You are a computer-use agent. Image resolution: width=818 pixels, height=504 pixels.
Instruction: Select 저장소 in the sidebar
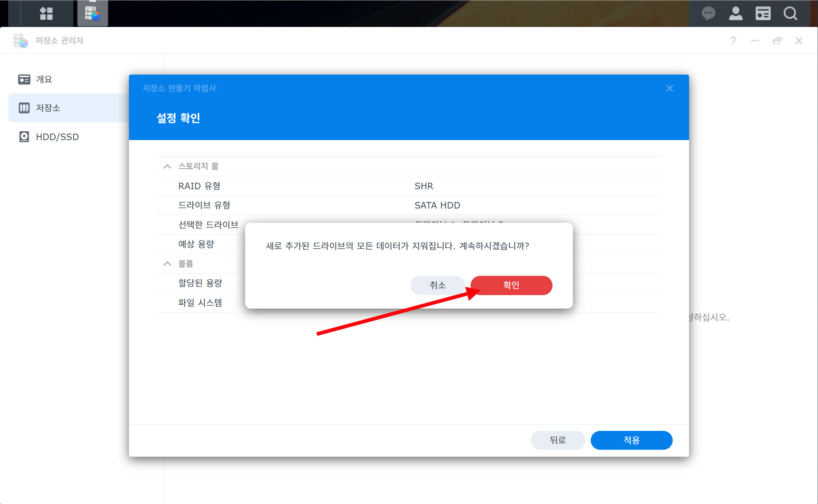[47, 108]
